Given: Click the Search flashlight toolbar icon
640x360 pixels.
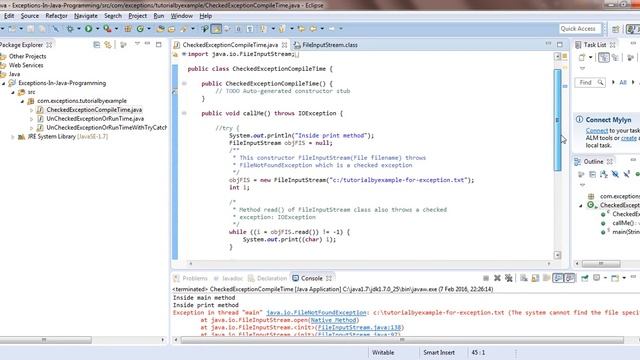Looking at the screenshot, I should tap(183, 29).
